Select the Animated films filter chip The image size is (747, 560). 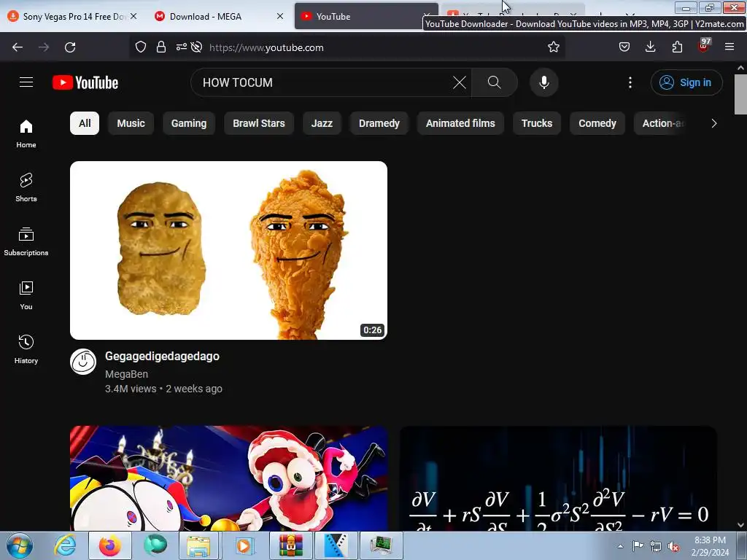pos(460,123)
